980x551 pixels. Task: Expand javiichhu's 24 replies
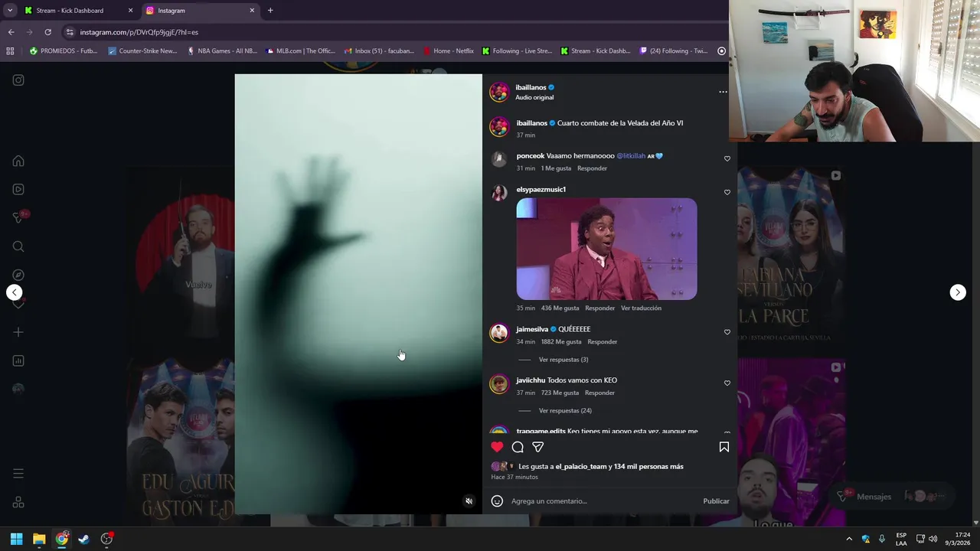pyautogui.click(x=565, y=411)
